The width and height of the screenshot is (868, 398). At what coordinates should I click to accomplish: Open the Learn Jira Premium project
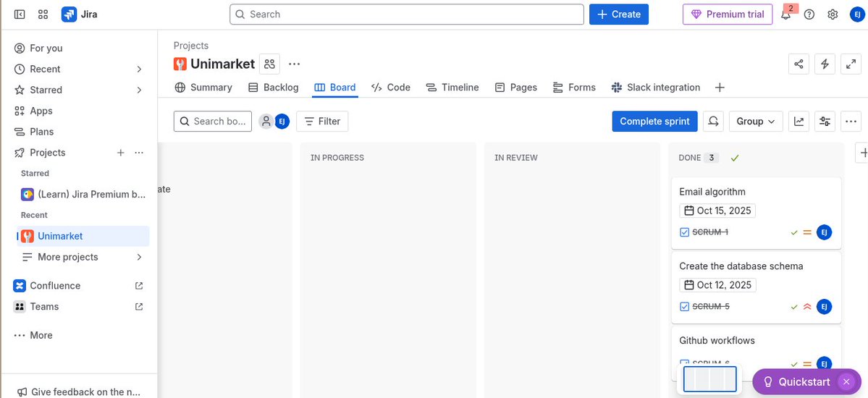(x=83, y=195)
